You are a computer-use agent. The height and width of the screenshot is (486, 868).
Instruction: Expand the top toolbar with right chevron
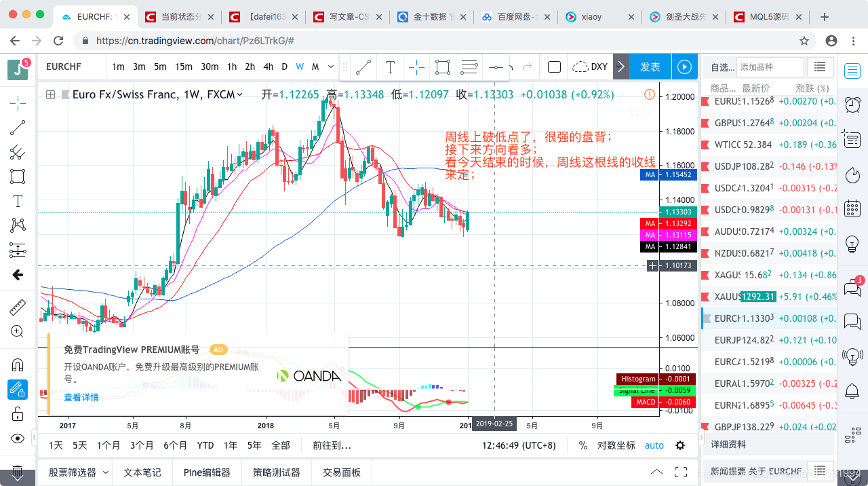click(x=621, y=67)
